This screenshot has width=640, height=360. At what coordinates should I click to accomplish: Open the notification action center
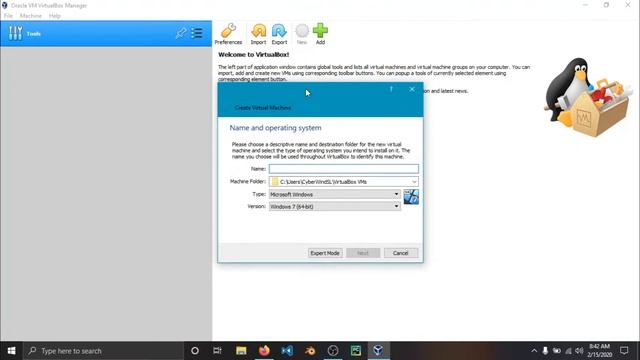coord(624,351)
